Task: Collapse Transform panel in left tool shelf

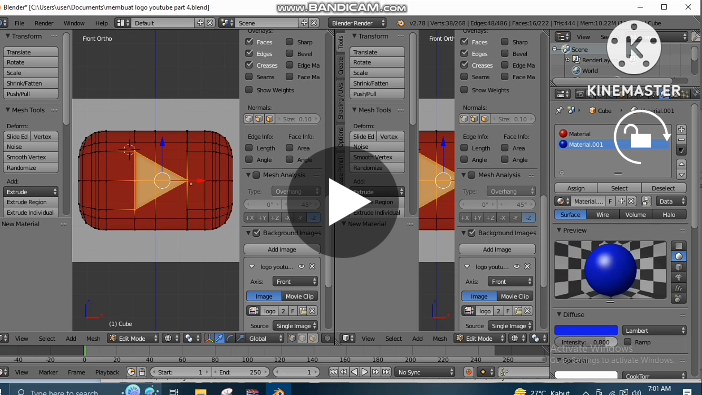Action: point(8,36)
